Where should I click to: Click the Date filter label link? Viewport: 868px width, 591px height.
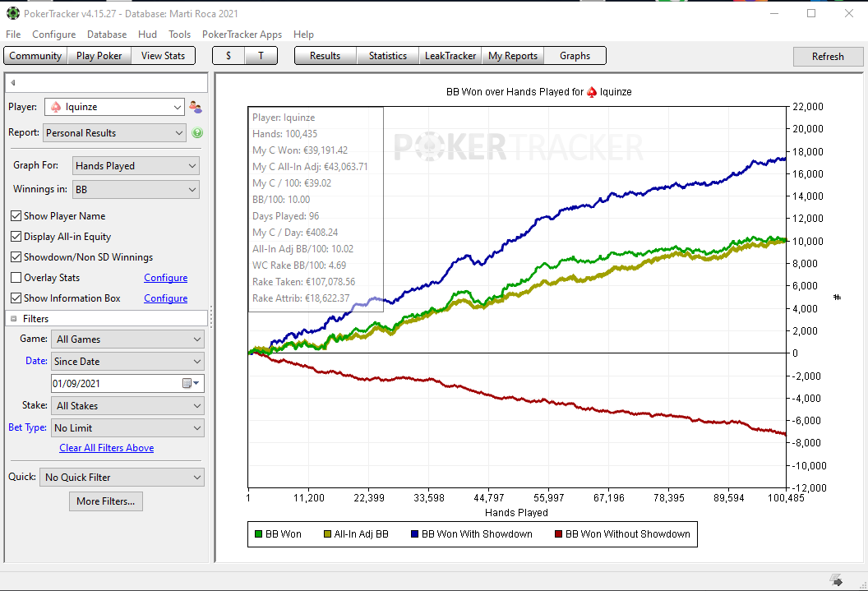36,361
